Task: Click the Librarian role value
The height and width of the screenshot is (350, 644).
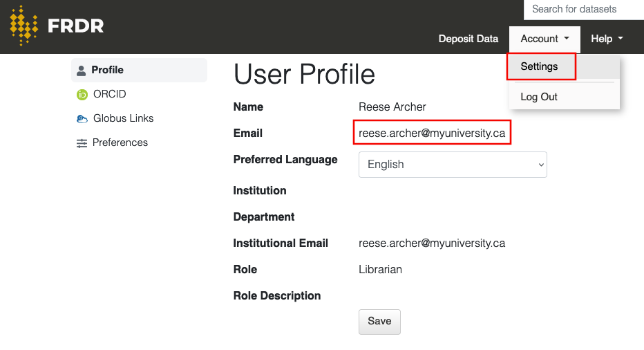Action: pyautogui.click(x=380, y=269)
